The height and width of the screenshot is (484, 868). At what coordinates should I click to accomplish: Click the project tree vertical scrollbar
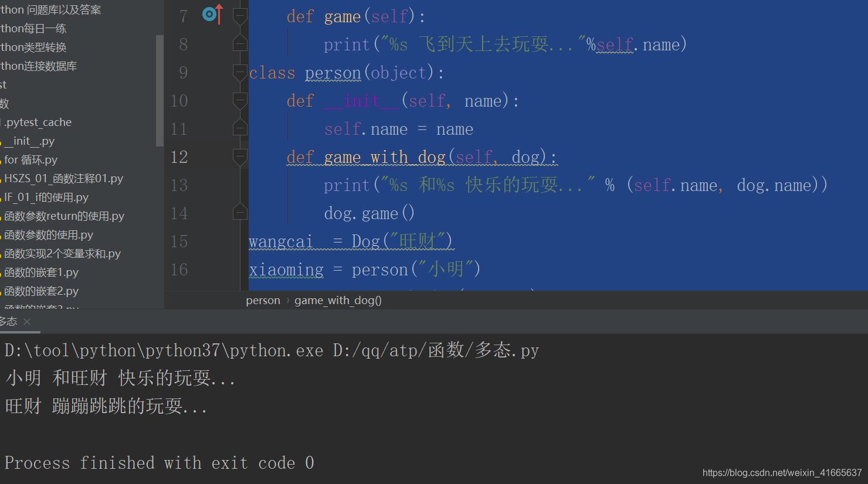pos(160,91)
